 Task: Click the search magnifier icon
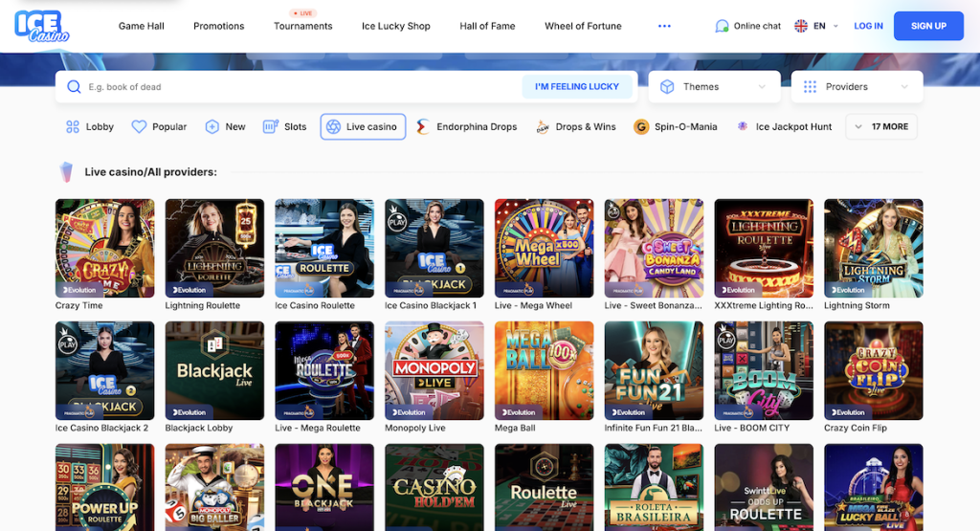pos(74,87)
